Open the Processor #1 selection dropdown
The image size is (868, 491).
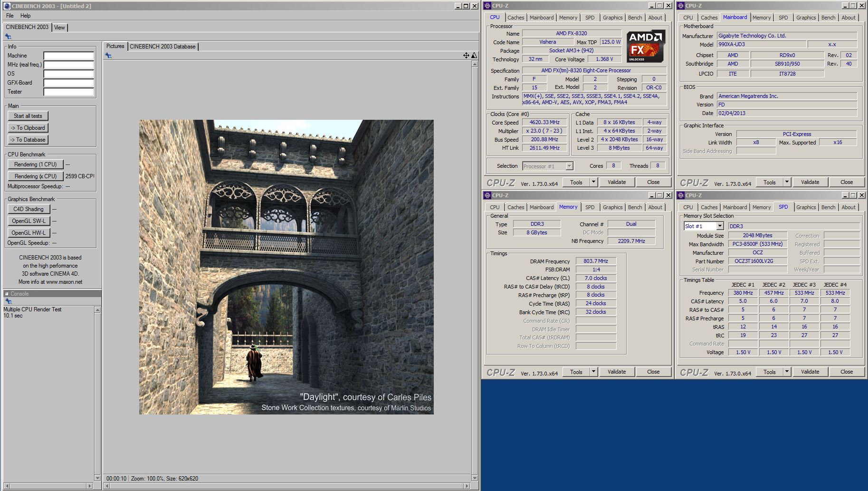(x=569, y=166)
